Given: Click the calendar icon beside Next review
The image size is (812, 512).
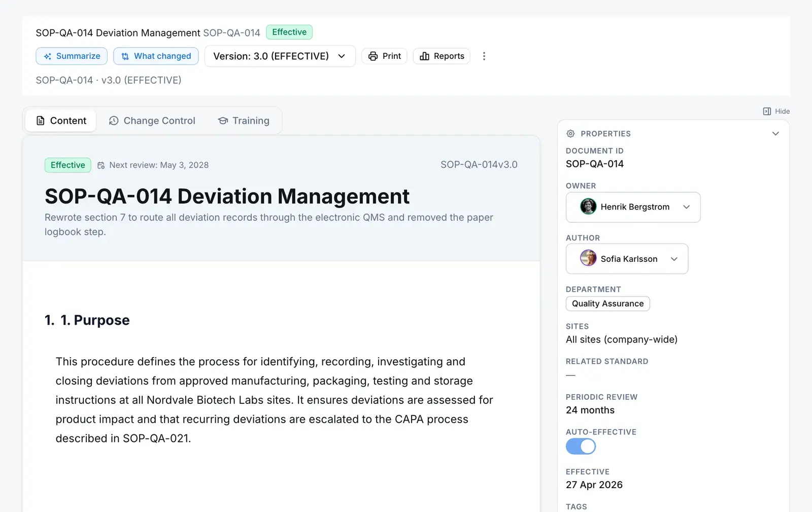Looking at the screenshot, I should click(101, 165).
